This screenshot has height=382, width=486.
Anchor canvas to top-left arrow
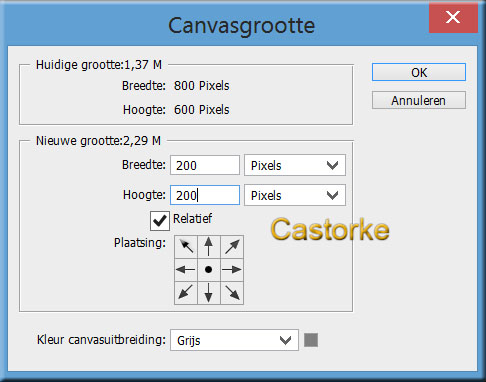[186, 247]
